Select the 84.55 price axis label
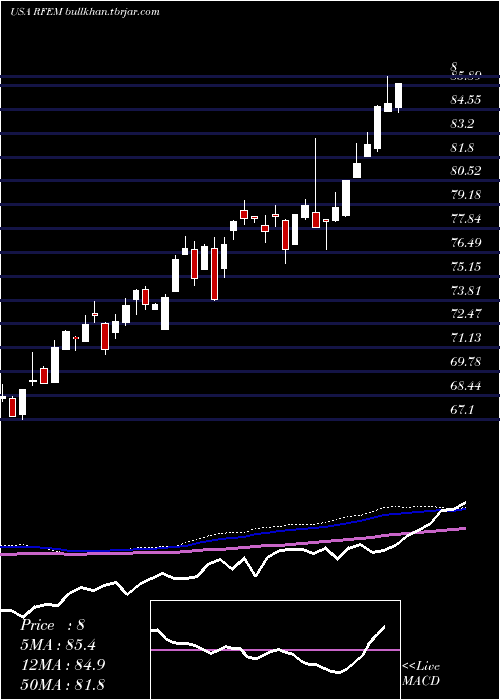This screenshot has width=500, height=700. click(466, 100)
